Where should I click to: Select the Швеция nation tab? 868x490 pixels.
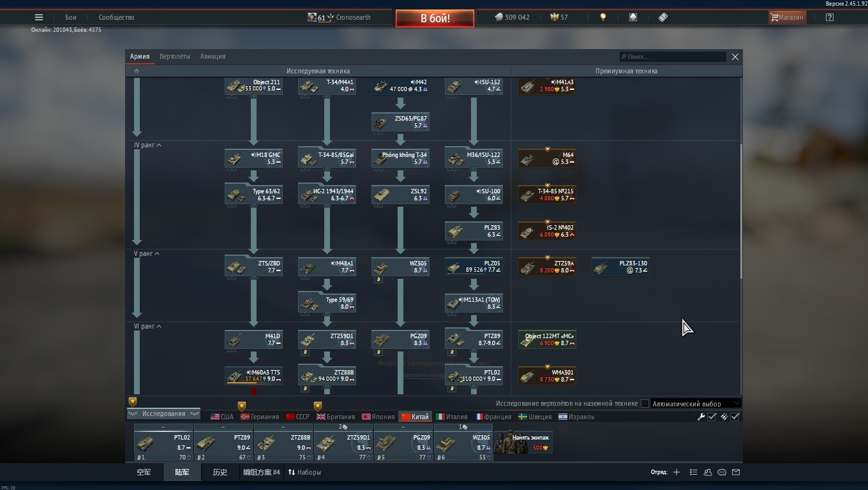[x=535, y=417]
